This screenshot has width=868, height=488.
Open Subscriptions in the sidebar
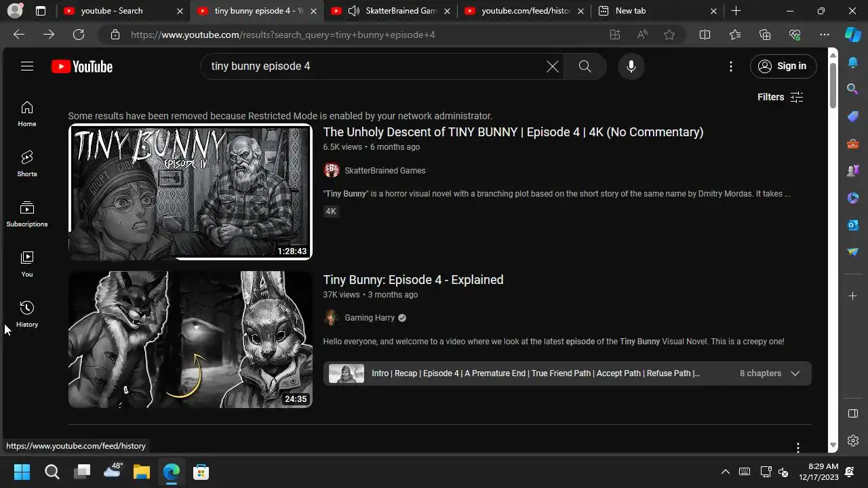pyautogui.click(x=27, y=214)
